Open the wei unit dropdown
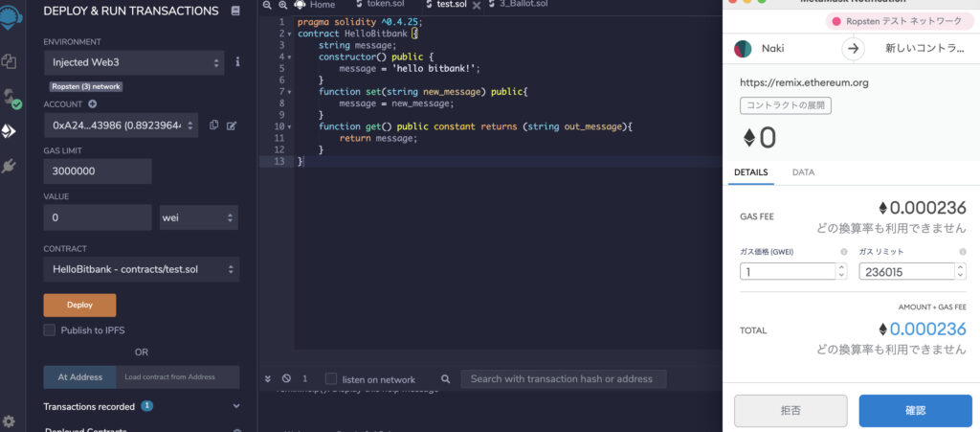Image resolution: width=980 pixels, height=432 pixels. [x=199, y=217]
